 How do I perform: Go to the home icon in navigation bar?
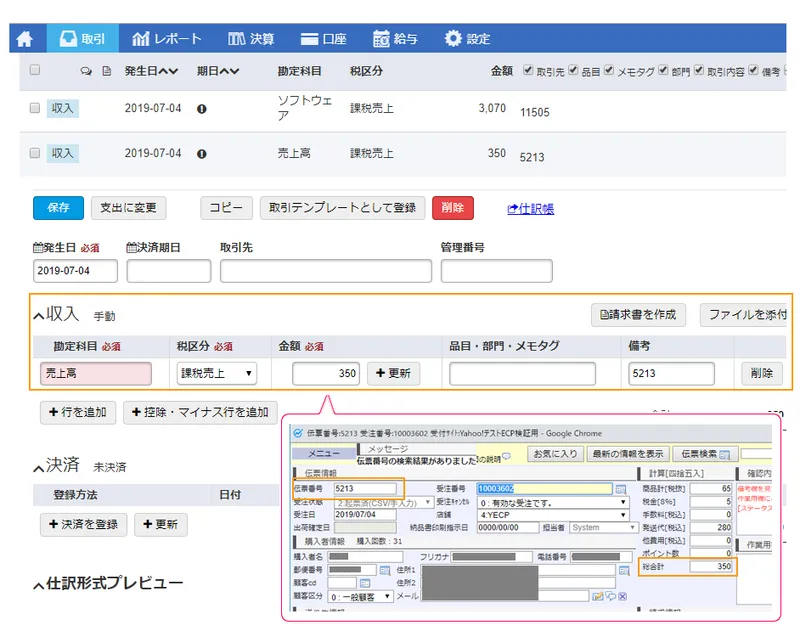[x=24, y=39]
